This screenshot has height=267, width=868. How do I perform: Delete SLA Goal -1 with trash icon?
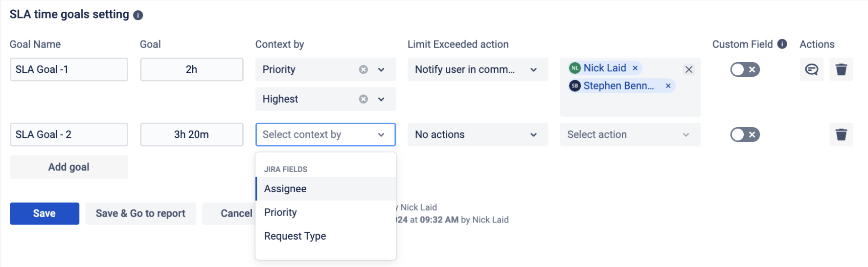841,69
